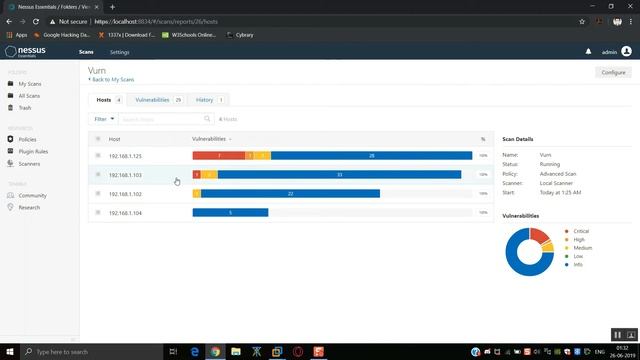
Task: Open Policies in sidebar
Action: [x=27, y=139]
